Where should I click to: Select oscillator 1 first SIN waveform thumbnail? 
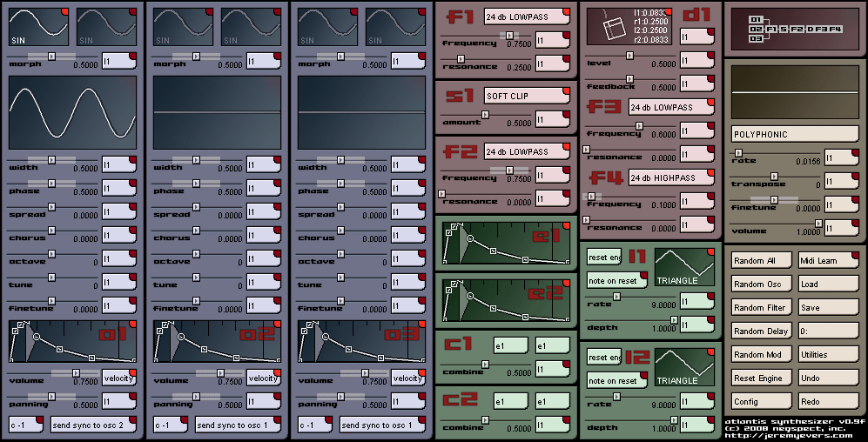(x=39, y=27)
